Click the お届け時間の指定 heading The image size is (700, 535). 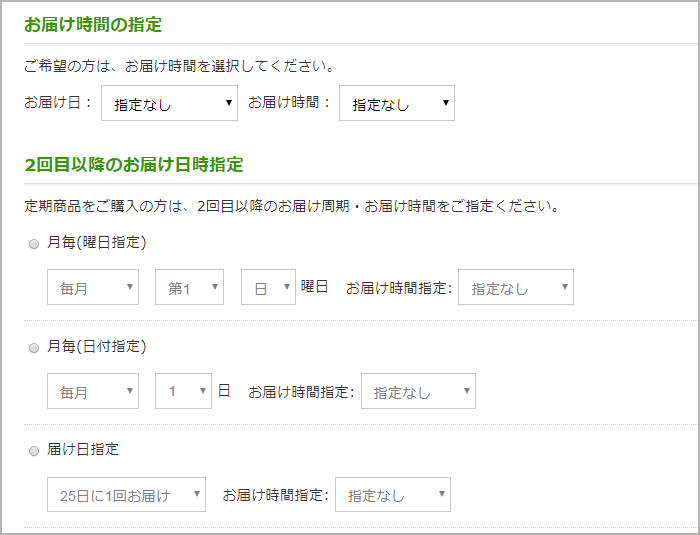click(x=93, y=25)
